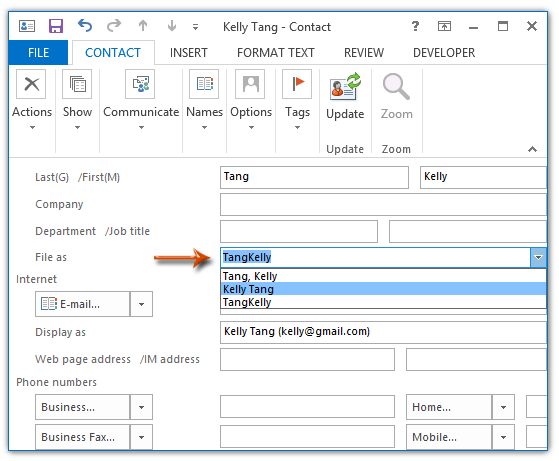Switch to the INSERT tab
559x461 pixels.
click(x=189, y=53)
